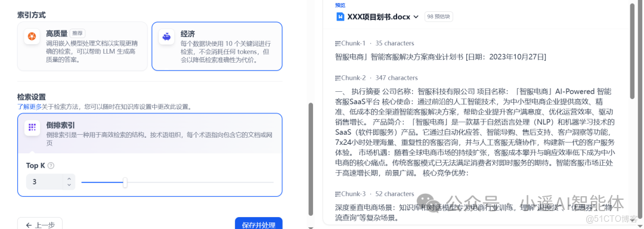This screenshot has height=229, width=644.
Task: Click the Top K help question mark icon
Action: click(x=51, y=166)
